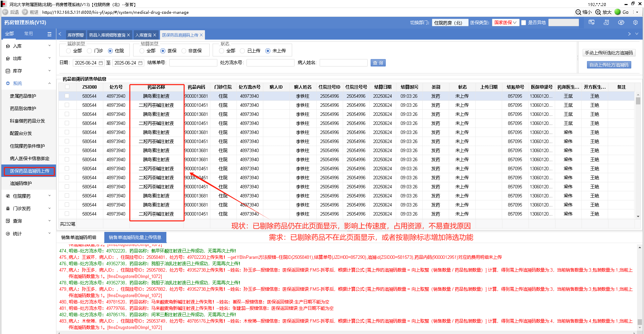This screenshot has width=644, height=334.
Task: Click the 系统 gear icon in sidebar
Action: point(8,83)
